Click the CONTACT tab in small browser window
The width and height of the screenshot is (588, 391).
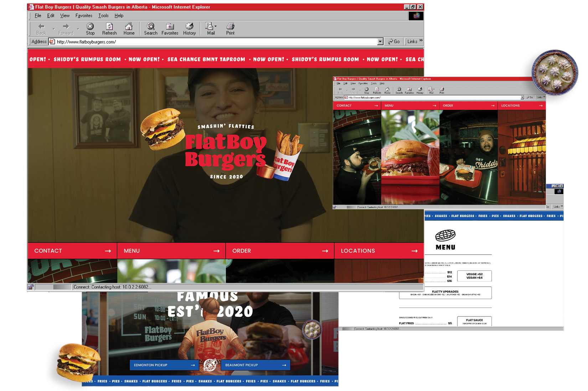pos(357,106)
